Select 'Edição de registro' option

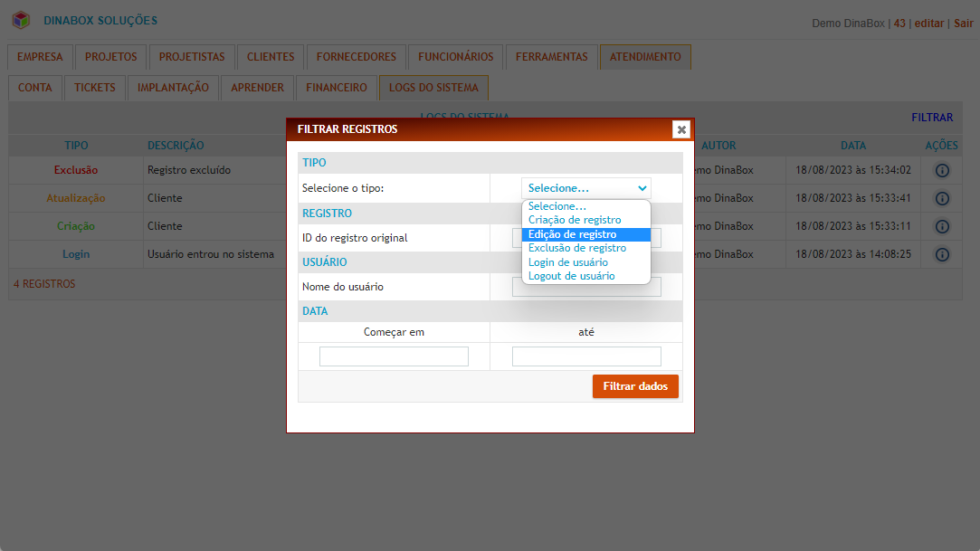572,234
